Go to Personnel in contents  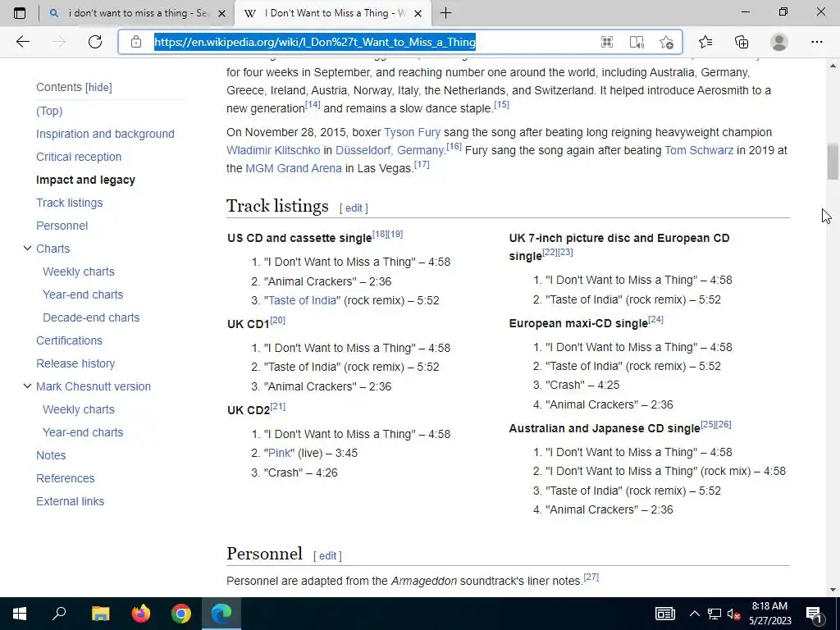click(62, 226)
